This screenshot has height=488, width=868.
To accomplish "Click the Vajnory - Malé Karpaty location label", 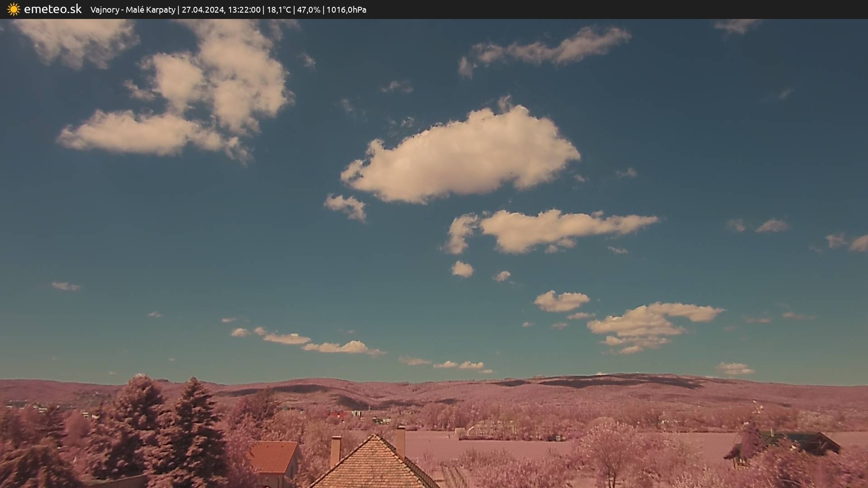I will [x=132, y=10].
